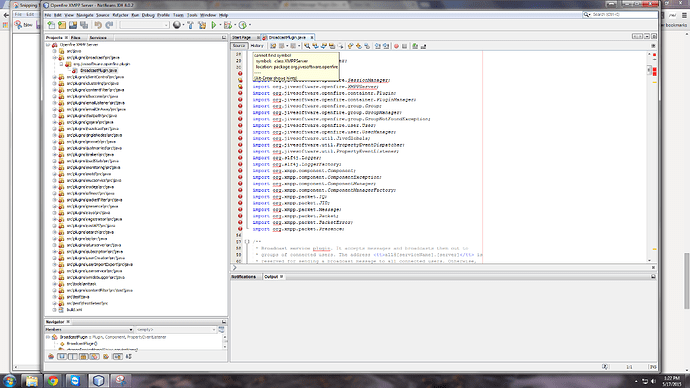Close the BroadcastPlugin.java editor tab
This screenshot has height=388, width=690.
pyautogui.click(x=312, y=37)
